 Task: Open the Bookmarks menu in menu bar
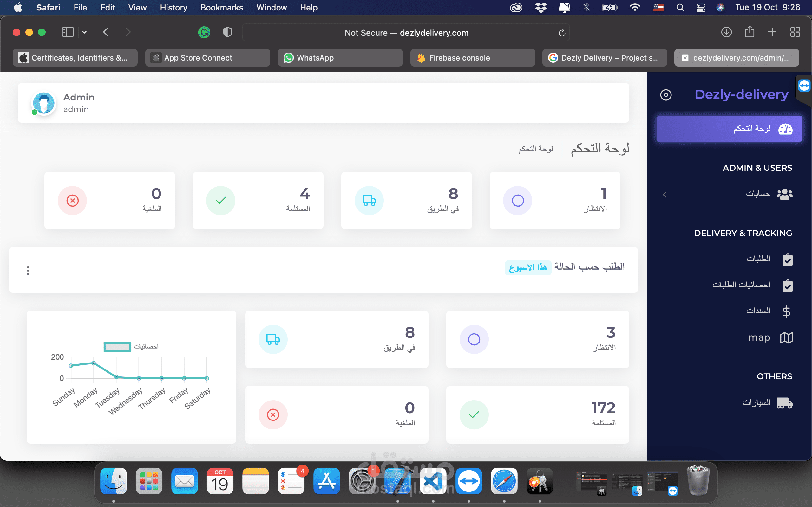[x=221, y=7]
